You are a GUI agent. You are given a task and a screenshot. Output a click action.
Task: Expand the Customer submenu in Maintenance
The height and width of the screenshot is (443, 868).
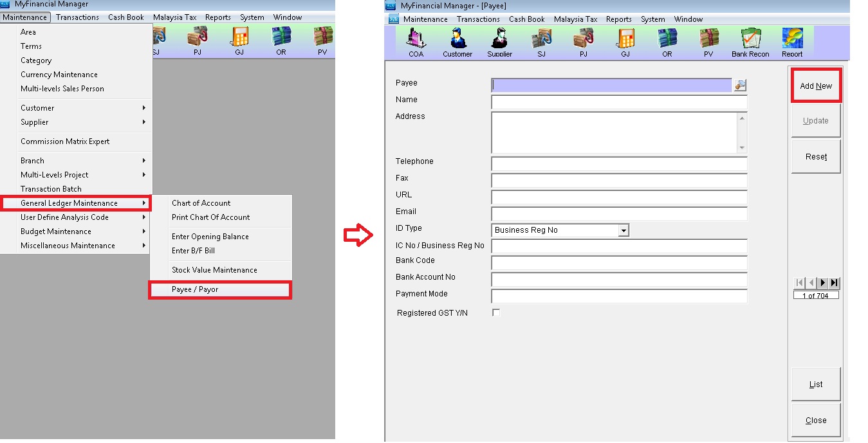(82, 108)
